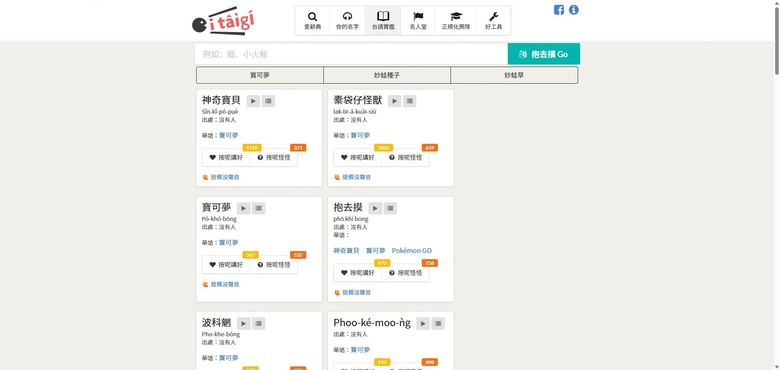Click the Pho-khe-bóng romanization text
The image size is (780, 370).
pyautogui.click(x=220, y=335)
